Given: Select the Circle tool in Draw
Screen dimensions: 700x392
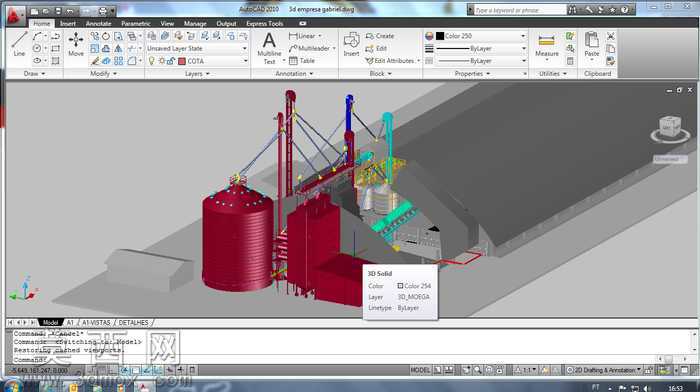Looking at the screenshot, I should click(37, 48).
